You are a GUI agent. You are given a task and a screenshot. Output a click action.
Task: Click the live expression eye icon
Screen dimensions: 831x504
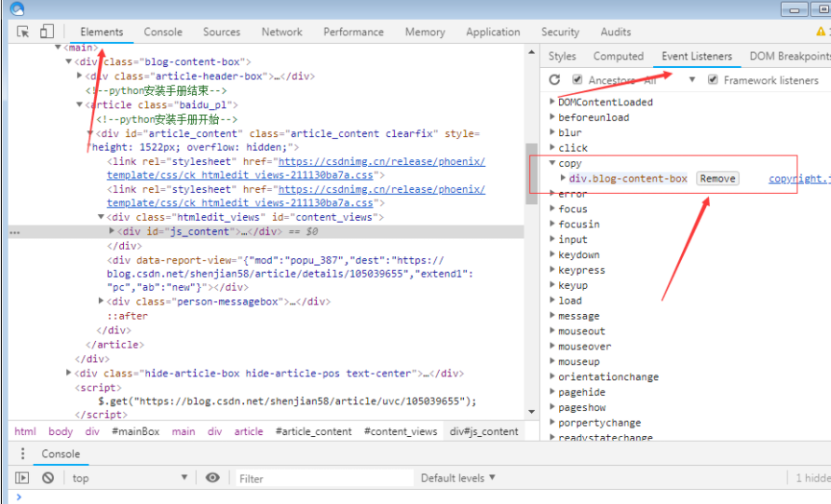point(212,478)
